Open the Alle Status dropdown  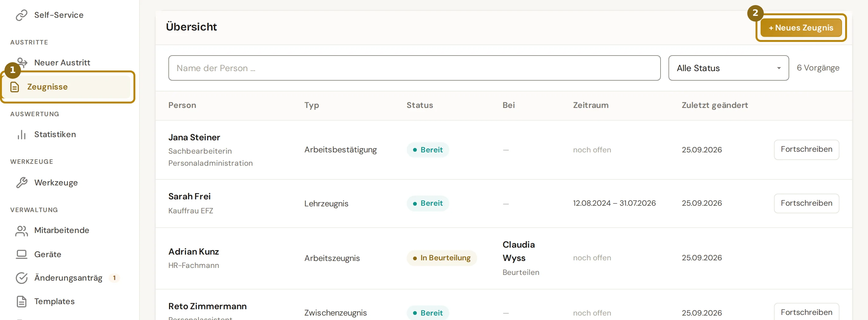[729, 68]
